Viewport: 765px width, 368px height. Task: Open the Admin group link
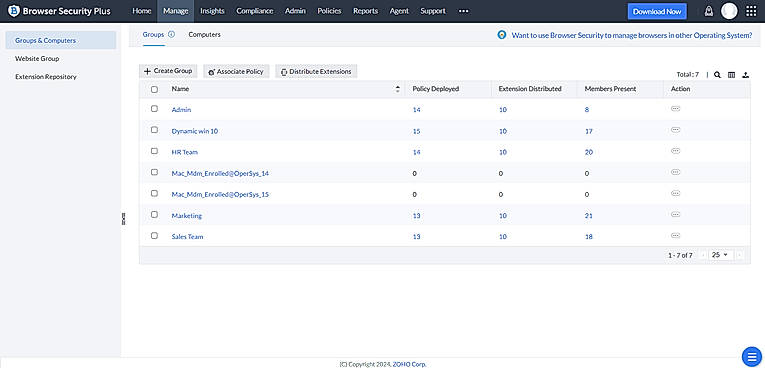click(x=181, y=110)
